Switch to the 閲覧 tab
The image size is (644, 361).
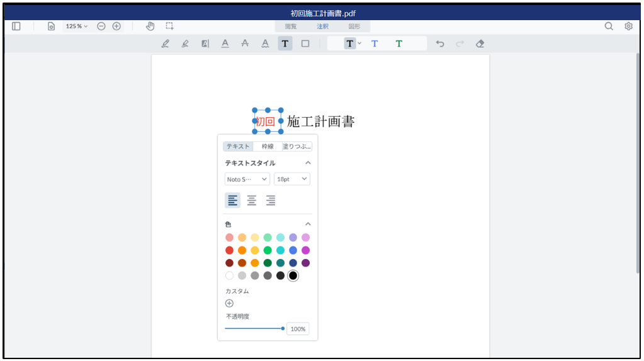(x=291, y=26)
